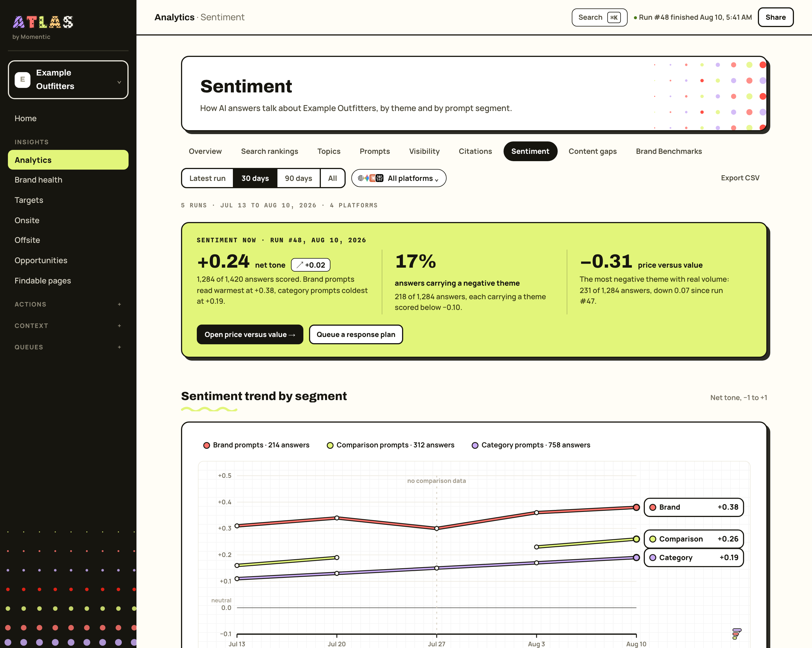
Task: Click the Comparison line endpoint at Aug 10
Action: (636, 539)
